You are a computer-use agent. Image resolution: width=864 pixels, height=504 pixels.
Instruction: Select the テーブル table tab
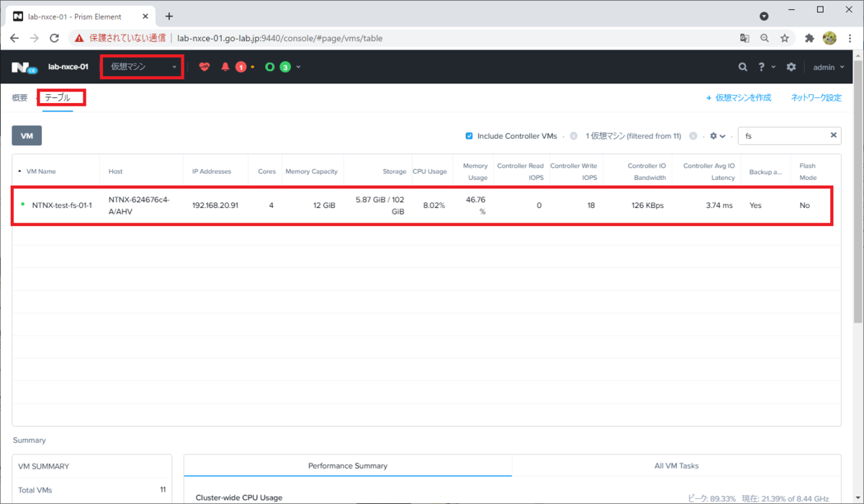(58, 98)
